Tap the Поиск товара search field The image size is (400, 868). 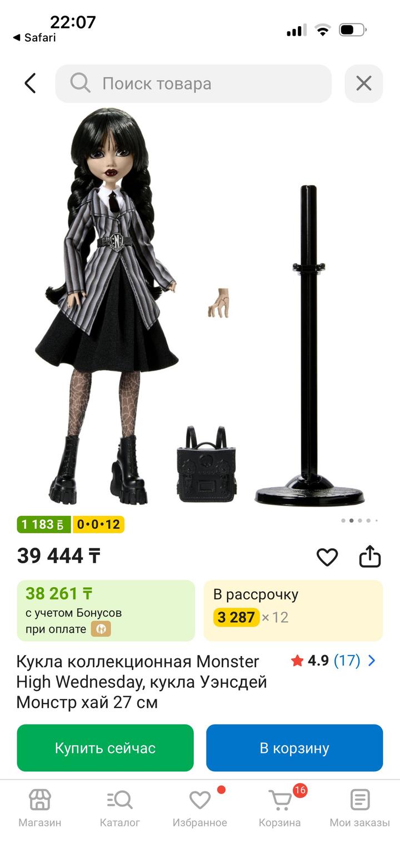(x=193, y=83)
